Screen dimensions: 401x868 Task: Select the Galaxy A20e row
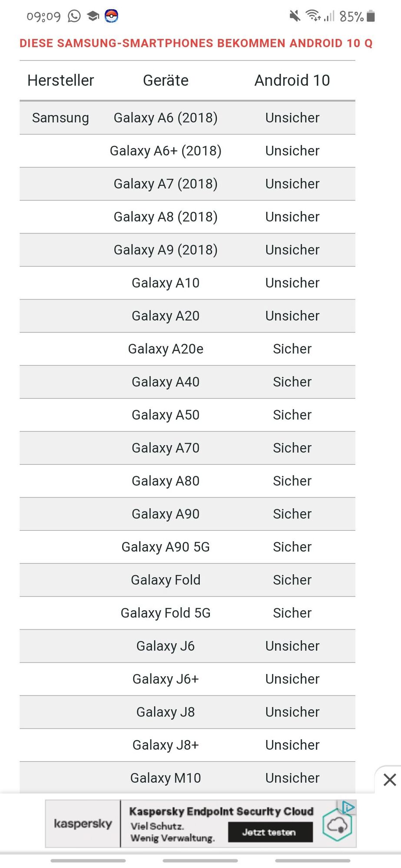[187, 349]
